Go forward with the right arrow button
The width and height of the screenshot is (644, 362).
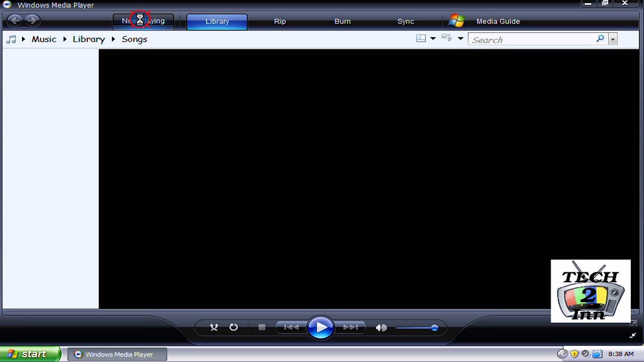32,21
